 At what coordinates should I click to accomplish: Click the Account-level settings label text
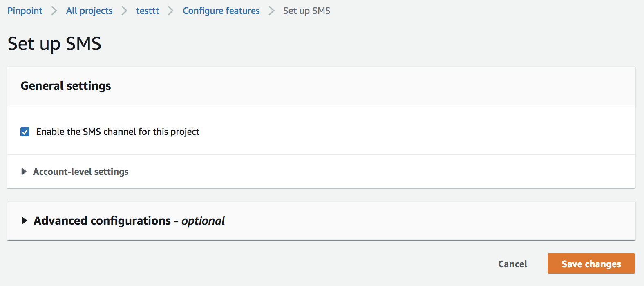[80, 172]
